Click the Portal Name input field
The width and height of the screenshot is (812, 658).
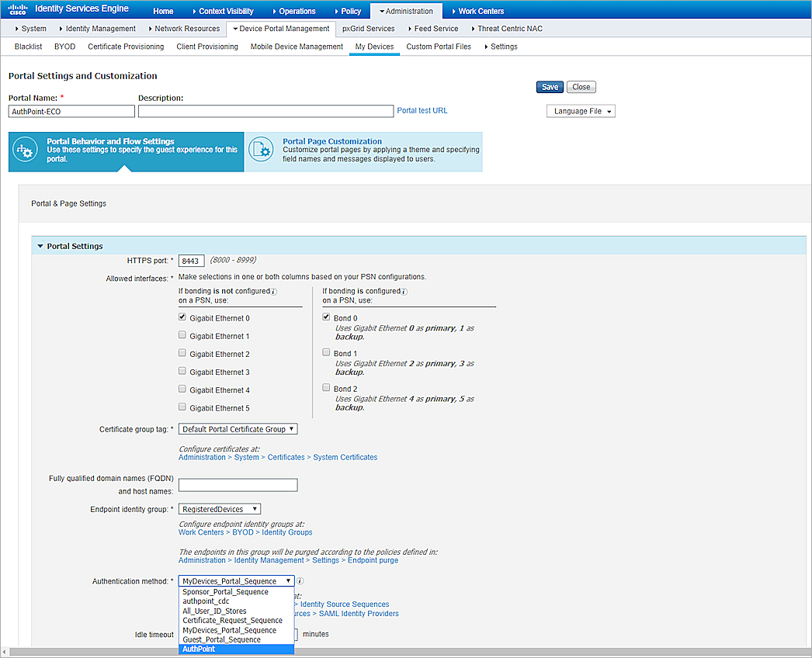pos(71,111)
